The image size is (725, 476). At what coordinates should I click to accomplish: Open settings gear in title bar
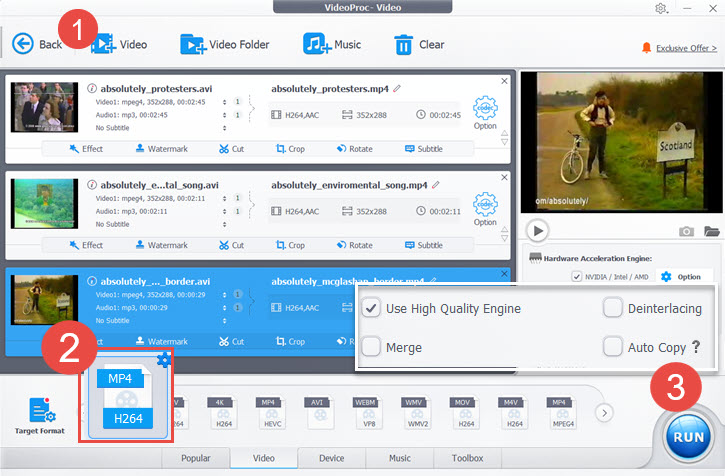tap(661, 8)
